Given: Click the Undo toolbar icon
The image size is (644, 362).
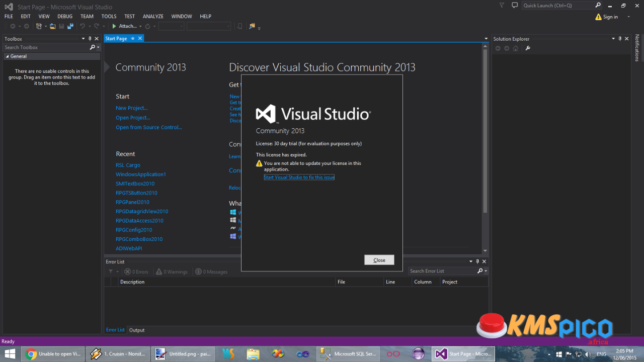Looking at the screenshot, I should click(83, 26).
